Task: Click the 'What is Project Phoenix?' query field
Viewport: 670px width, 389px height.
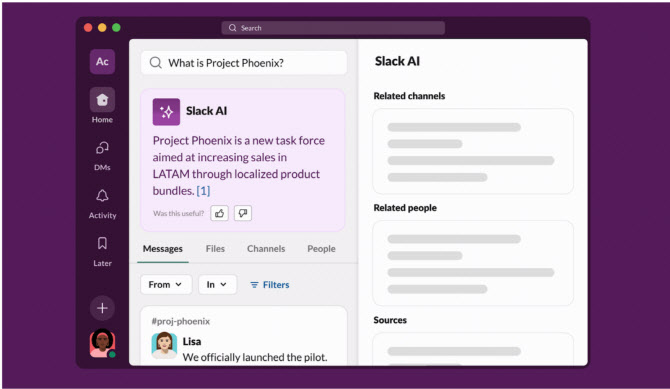Action: pyautogui.click(x=244, y=63)
